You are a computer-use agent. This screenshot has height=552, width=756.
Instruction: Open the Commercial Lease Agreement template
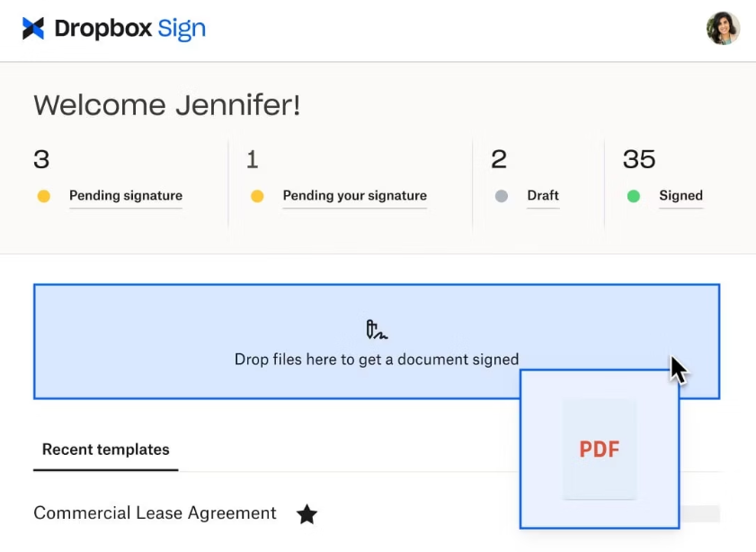[155, 513]
